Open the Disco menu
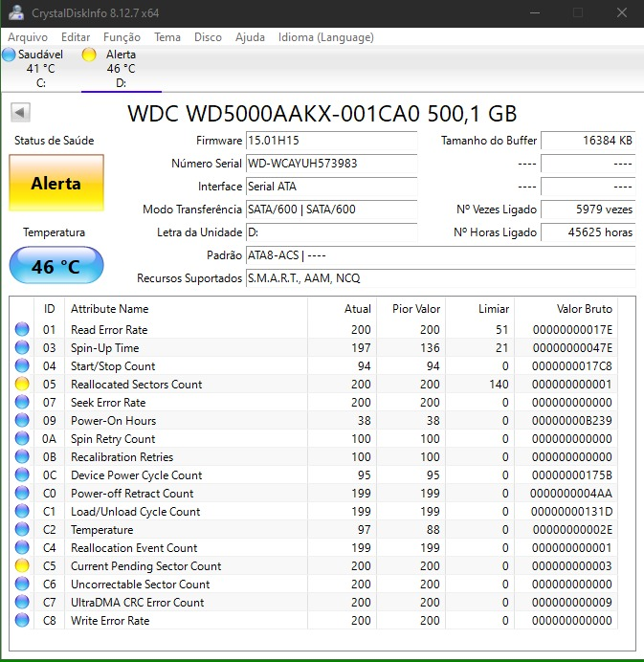 pyautogui.click(x=208, y=37)
